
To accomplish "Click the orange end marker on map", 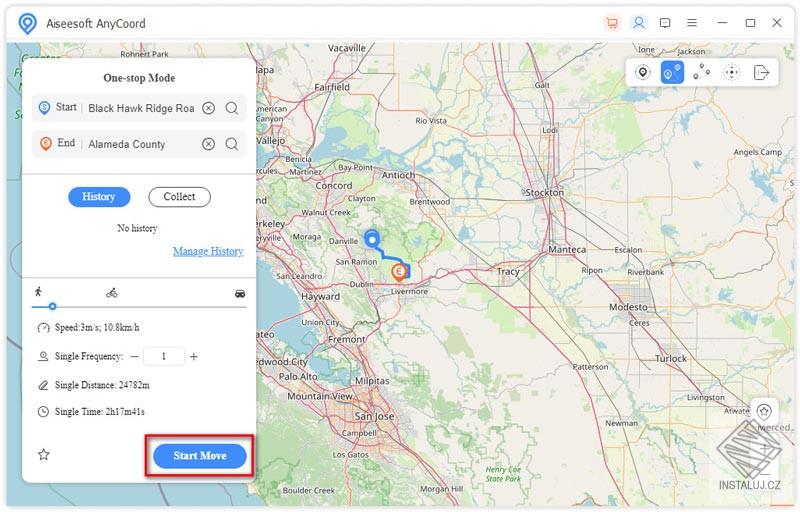I will 399,272.
